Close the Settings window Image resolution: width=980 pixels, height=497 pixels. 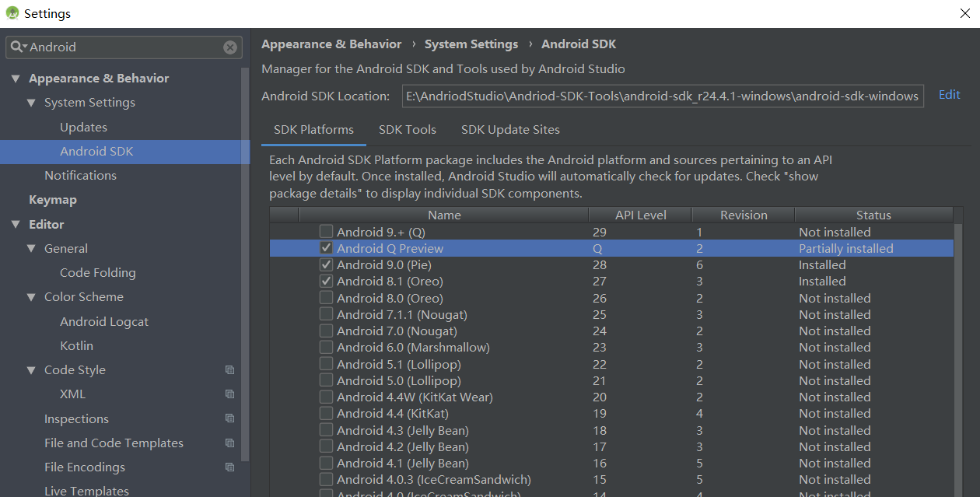tap(964, 13)
